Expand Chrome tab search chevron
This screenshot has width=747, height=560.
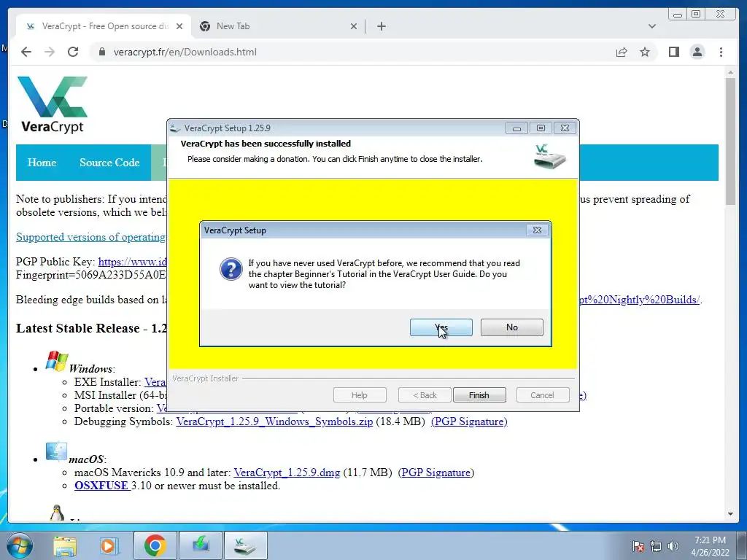[652, 26]
